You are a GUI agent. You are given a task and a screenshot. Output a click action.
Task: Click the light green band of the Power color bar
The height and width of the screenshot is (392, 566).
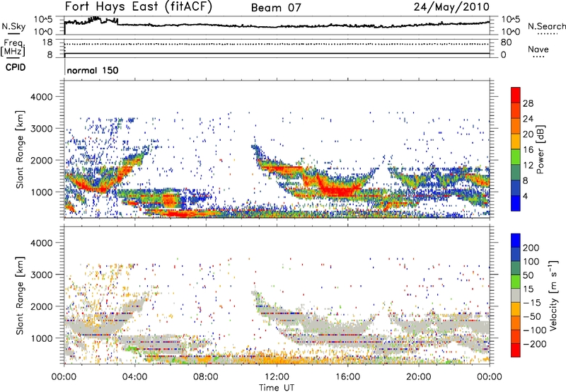point(516,157)
